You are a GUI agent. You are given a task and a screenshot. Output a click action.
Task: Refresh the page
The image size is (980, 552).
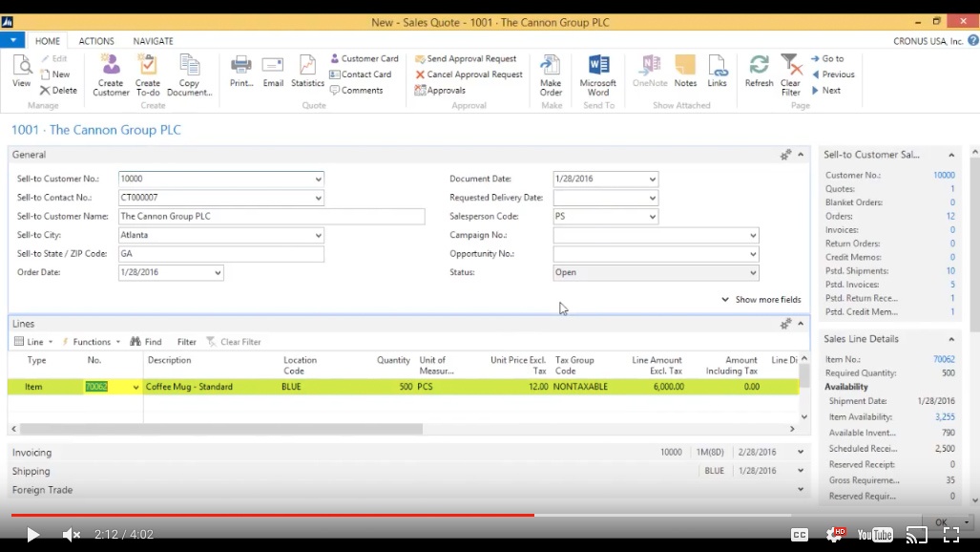[759, 71]
